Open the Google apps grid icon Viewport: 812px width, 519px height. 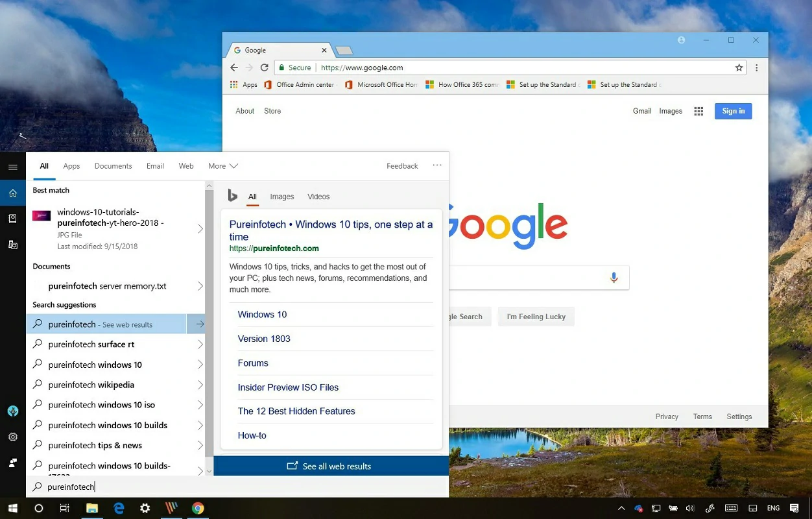pos(699,112)
